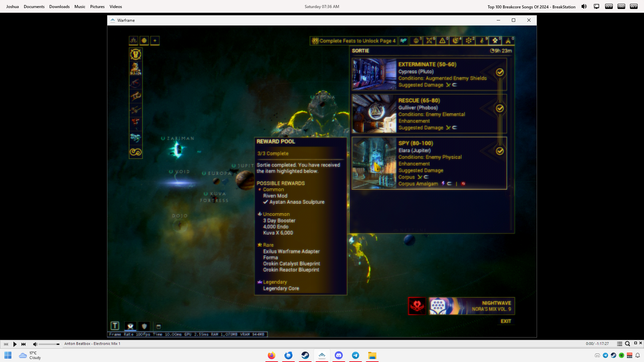The width and height of the screenshot is (644, 362).
Task: Click the gold sphere icon beside the lotus
Action: (x=144, y=41)
